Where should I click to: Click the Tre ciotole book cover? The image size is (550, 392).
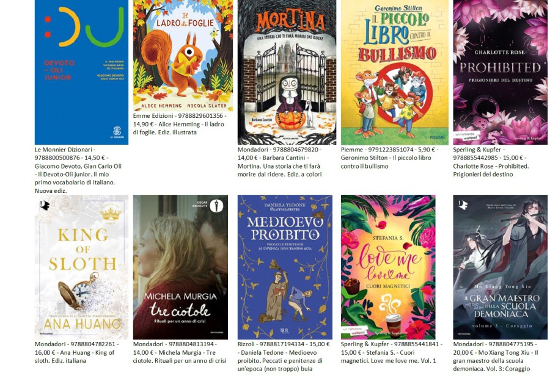[180, 267]
